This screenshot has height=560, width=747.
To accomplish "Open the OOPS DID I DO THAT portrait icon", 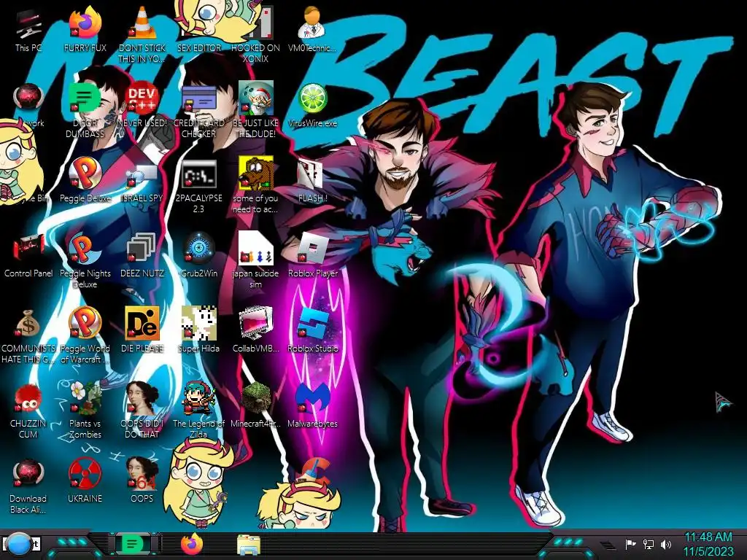I will click(142, 411).
